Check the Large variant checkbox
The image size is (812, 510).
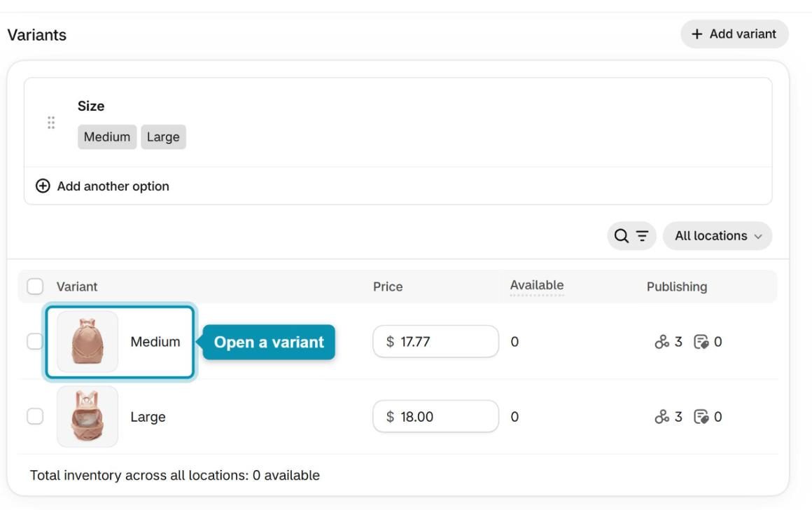[x=35, y=416]
